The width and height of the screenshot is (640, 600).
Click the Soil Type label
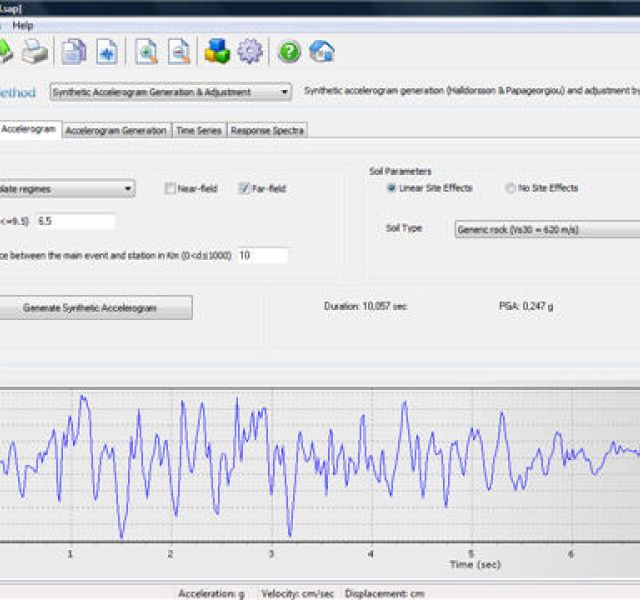404,228
